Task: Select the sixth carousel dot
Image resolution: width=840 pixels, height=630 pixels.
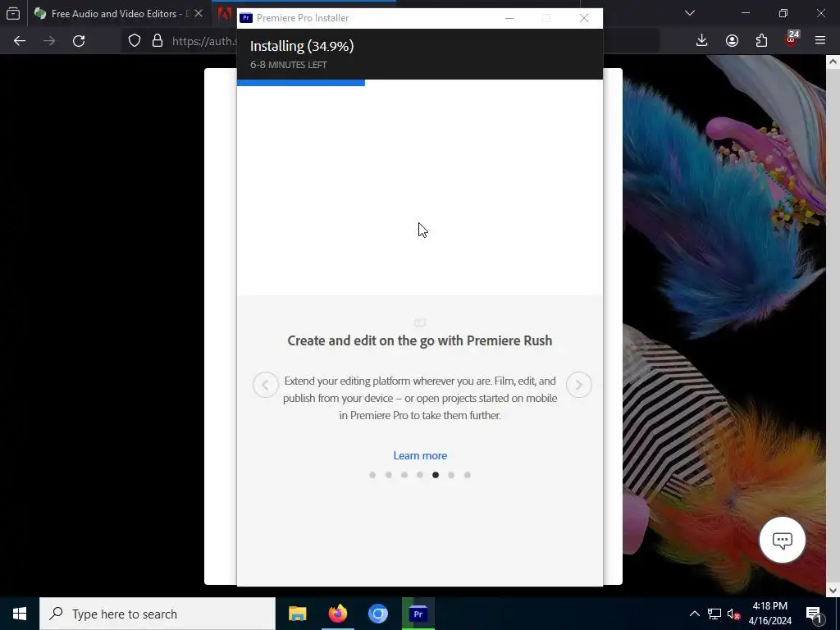Action: point(452,475)
